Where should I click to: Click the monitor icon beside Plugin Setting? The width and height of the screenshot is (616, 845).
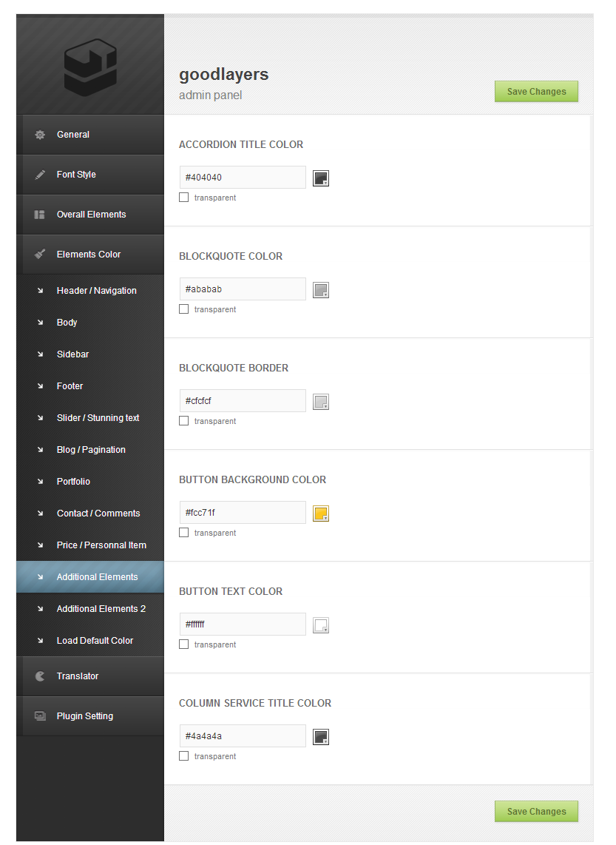point(40,716)
